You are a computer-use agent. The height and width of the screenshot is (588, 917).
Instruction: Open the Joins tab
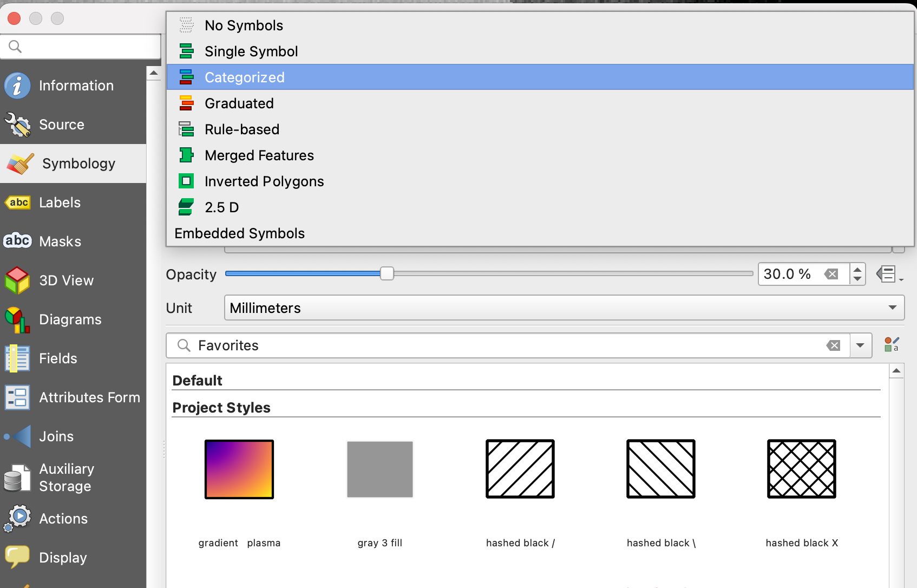coord(73,436)
